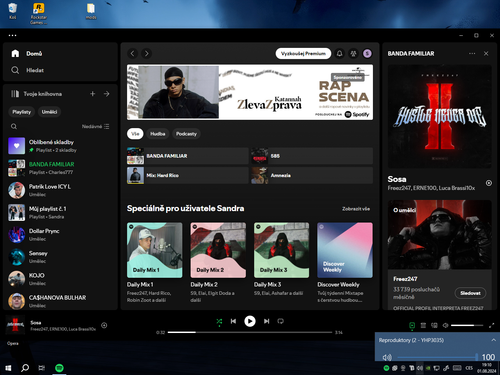Filter library by Umělci chip
This screenshot has height=375, width=500.
49,112
